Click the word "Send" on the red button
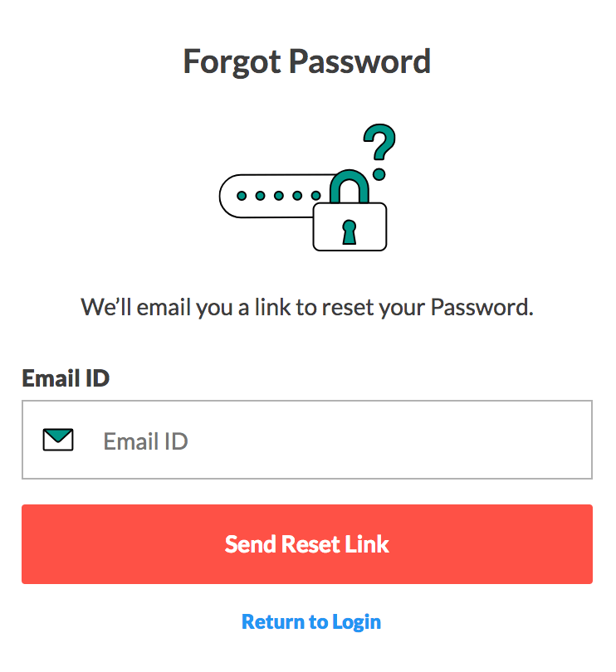 click(249, 544)
